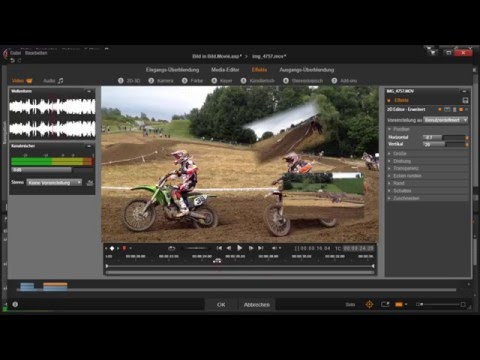Jump to clip start
The width and height of the screenshot is (480, 360).
click(219, 248)
